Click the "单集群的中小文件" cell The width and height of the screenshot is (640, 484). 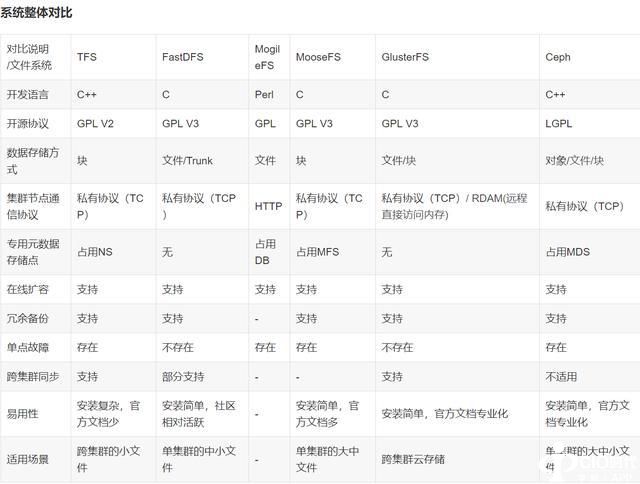coord(199,460)
